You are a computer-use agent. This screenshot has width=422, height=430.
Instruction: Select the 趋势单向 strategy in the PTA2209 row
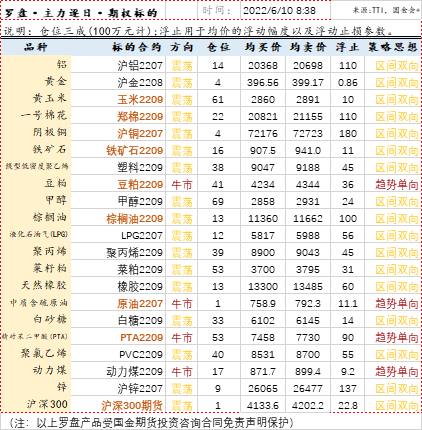pos(397,338)
